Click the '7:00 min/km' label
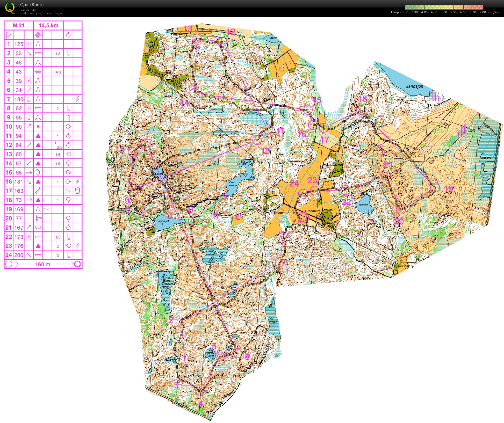This screenshot has height=423, width=504. pos(489,12)
